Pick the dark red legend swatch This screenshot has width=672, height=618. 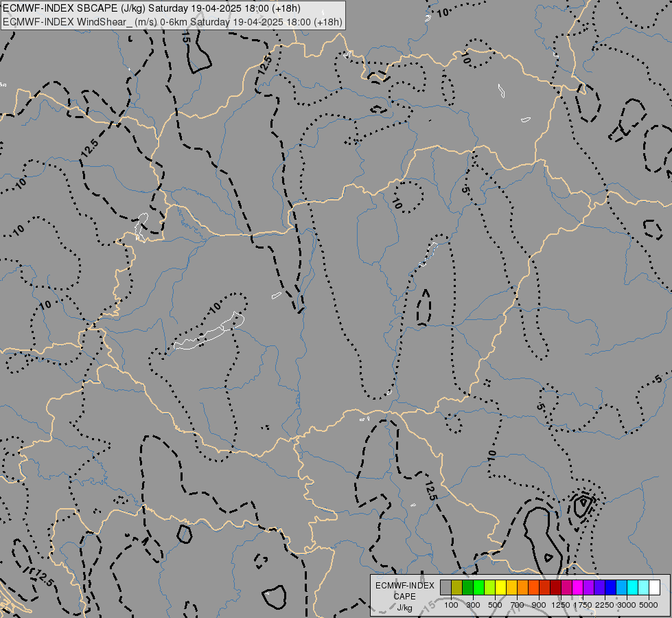[x=555, y=588]
